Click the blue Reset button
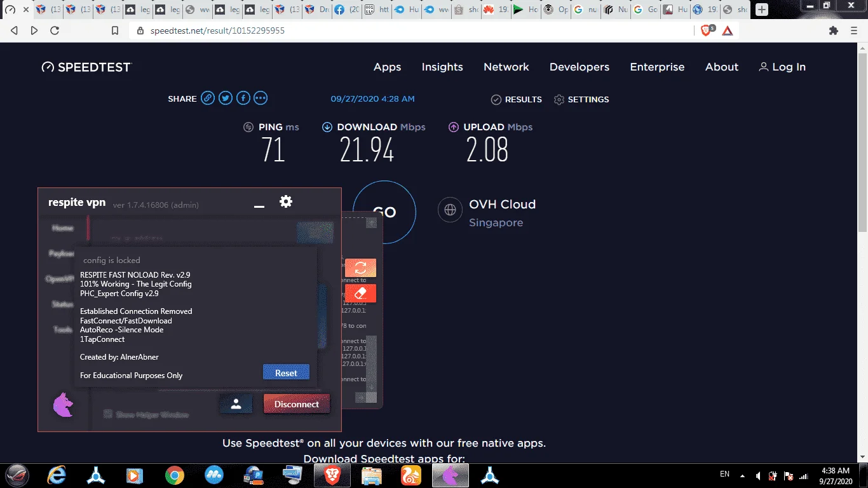This screenshot has width=868, height=488. tap(286, 372)
